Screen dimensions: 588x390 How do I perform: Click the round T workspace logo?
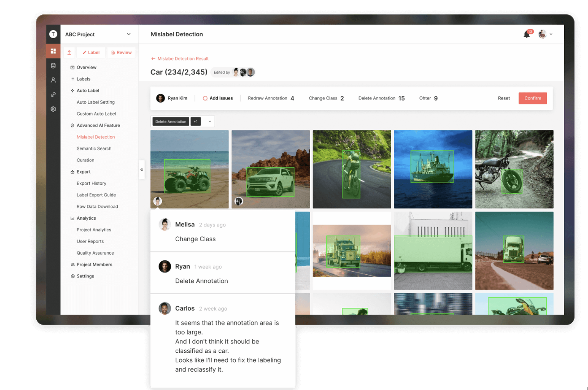tap(53, 34)
